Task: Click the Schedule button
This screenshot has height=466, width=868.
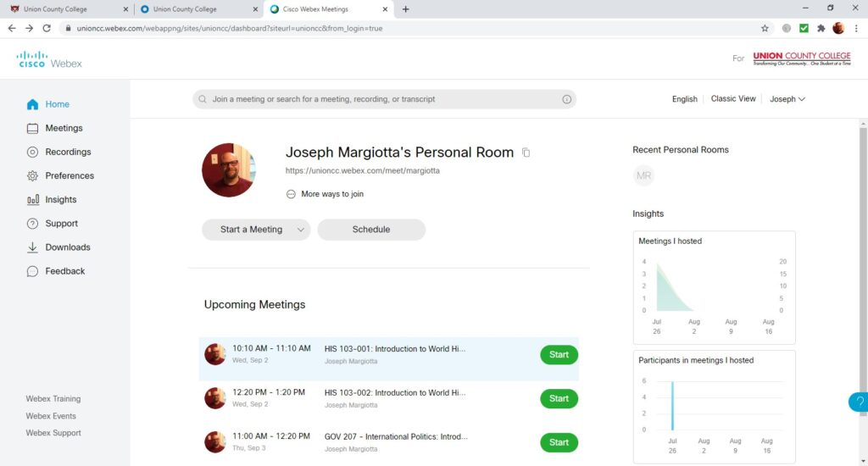Action: [x=371, y=230]
